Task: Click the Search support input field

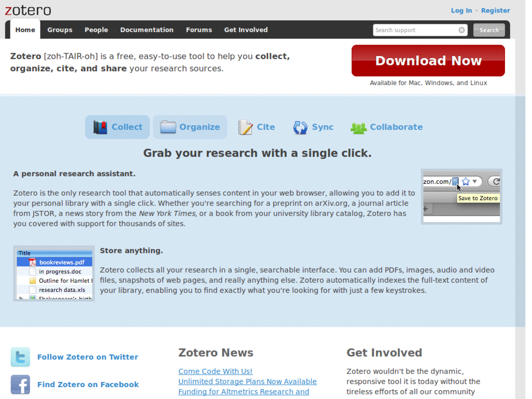Action: [416, 30]
